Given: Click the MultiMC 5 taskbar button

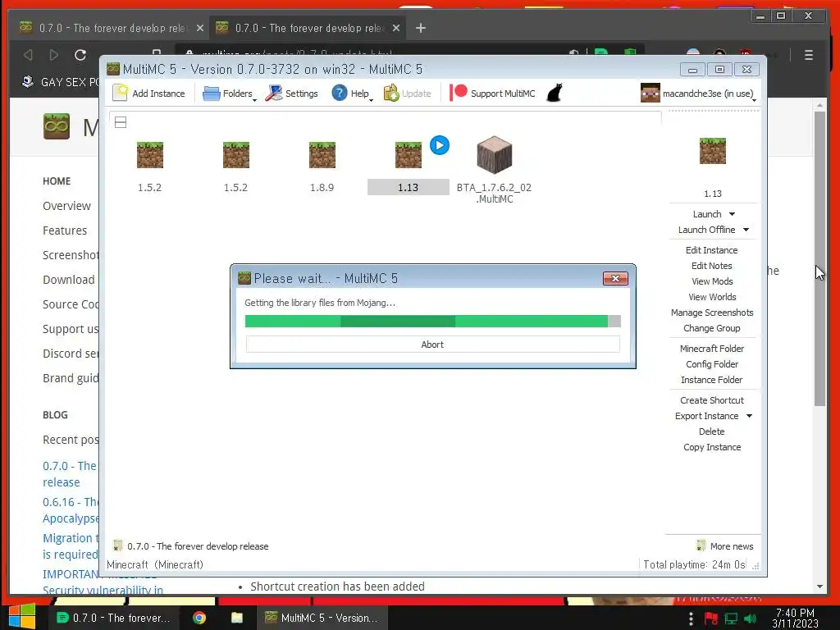Looking at the screenshot, I should click(x=321, y=618).
